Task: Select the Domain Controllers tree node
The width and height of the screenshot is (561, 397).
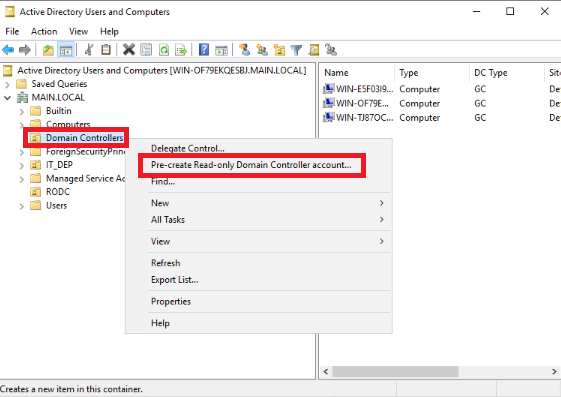Action: point(84,138)
